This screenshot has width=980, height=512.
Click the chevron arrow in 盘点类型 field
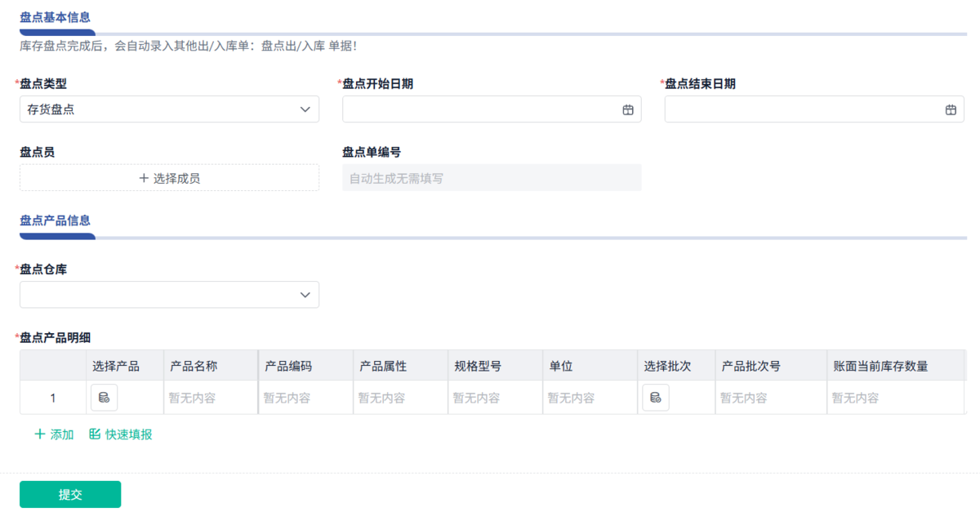click(305, 109)
